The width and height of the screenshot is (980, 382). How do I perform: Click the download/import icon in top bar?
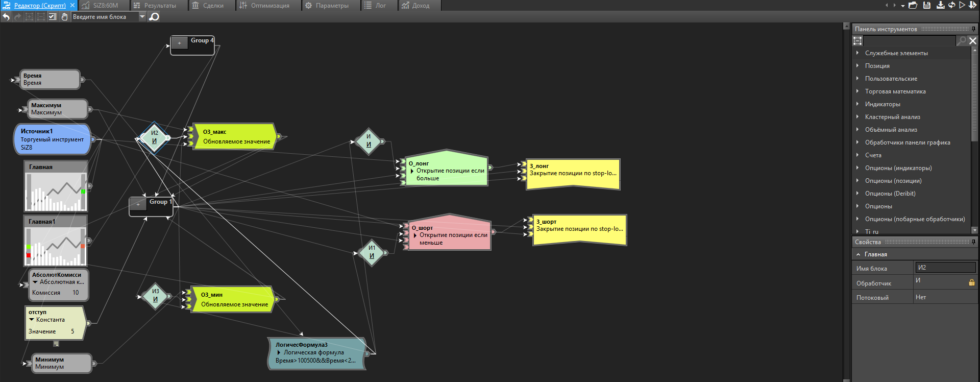pos(940,5)
